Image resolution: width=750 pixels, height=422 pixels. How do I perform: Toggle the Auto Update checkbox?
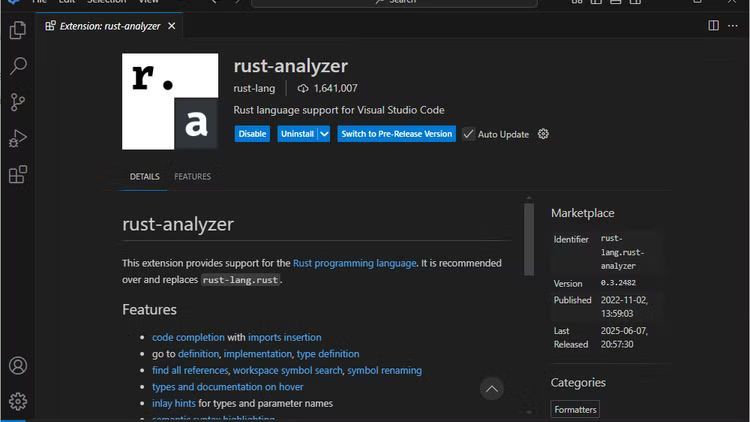tap(468, 134)
